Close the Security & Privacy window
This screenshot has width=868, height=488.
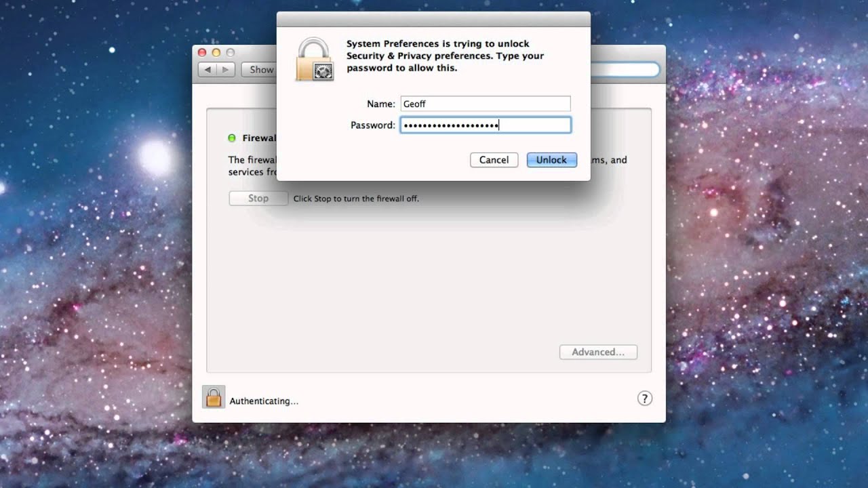[202, 52]
